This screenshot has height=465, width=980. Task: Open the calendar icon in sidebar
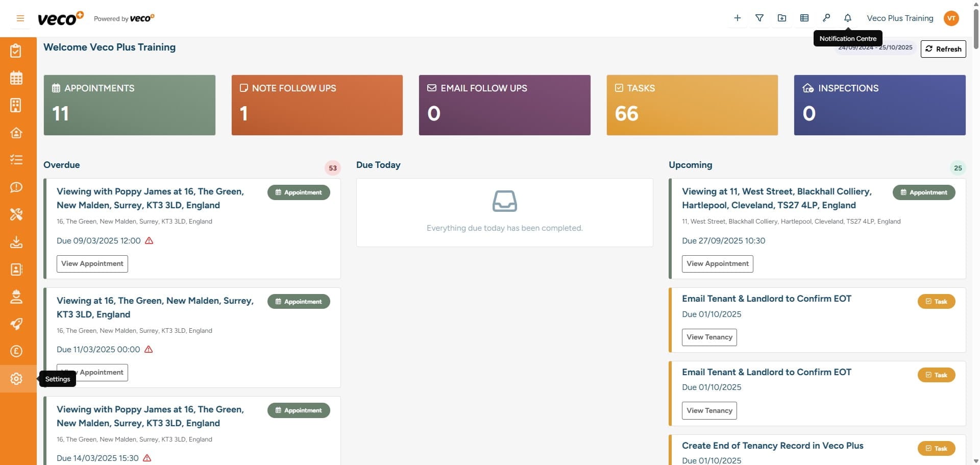click(x=16, y=78)
